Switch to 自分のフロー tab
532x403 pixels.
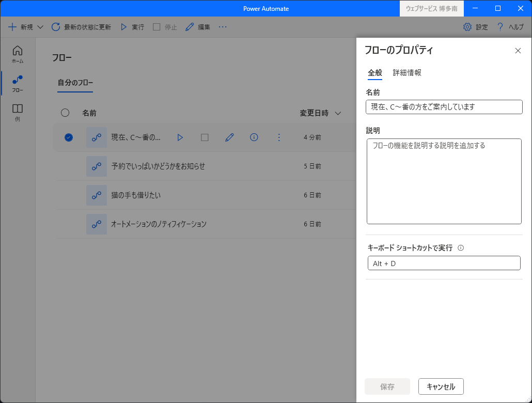(x=75, y=83)
